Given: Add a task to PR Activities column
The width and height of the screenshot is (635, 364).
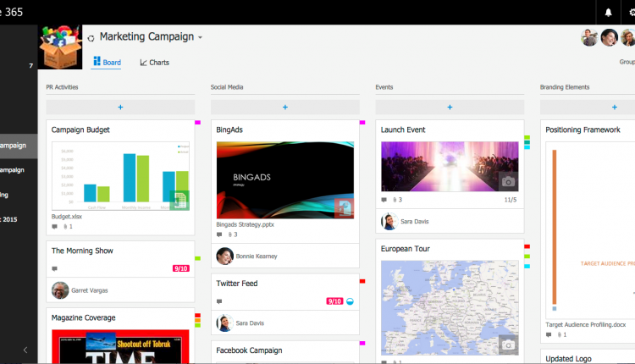Looking at the screenshot, I should 120,108.
